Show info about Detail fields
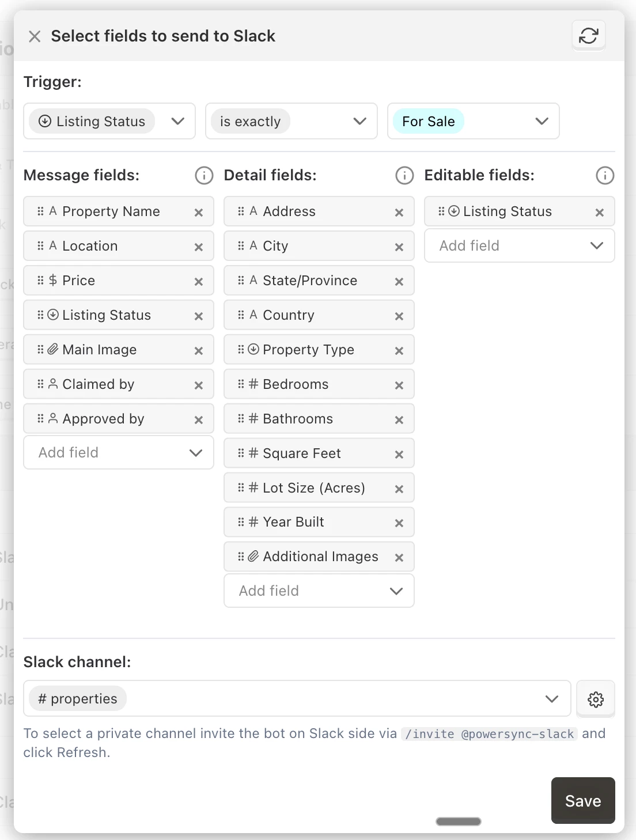This screenshot has width=636, height=840. 404,175
